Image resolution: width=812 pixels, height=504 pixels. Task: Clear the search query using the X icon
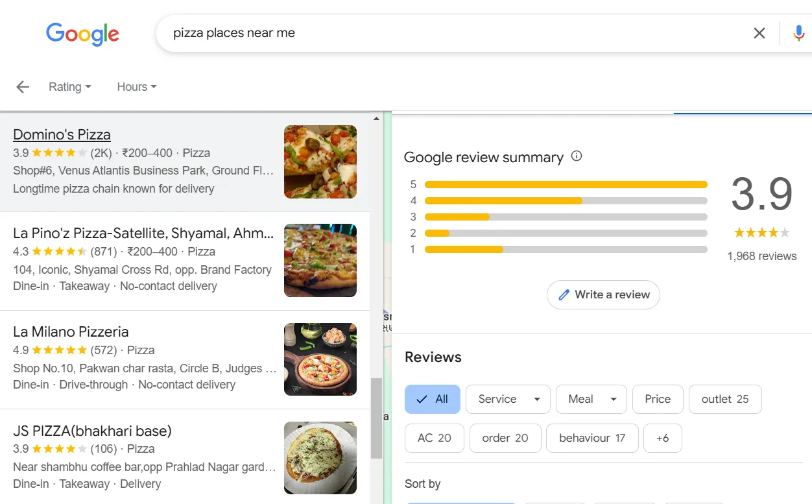point(759,32)
